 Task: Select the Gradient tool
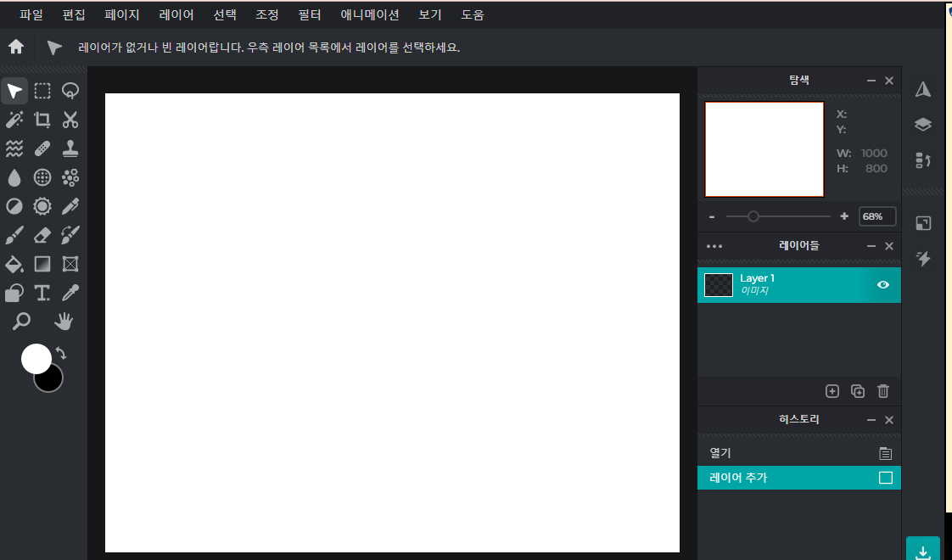42,264
